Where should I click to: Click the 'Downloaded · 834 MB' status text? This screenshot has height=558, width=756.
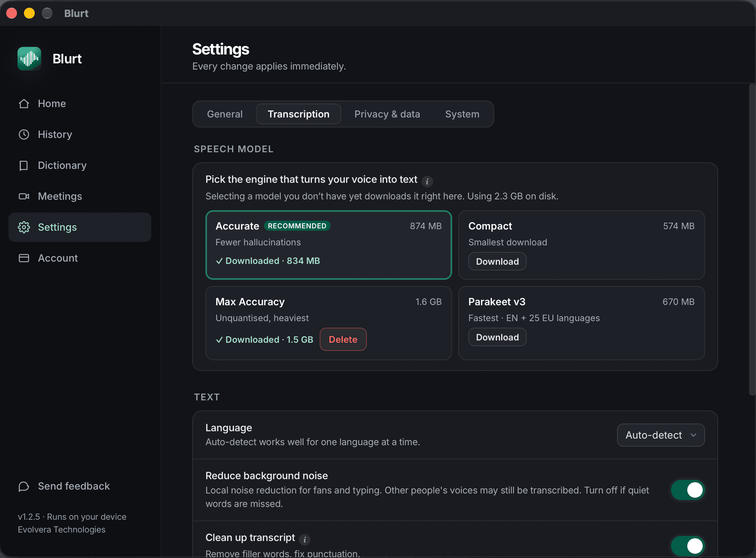[268, 261]
